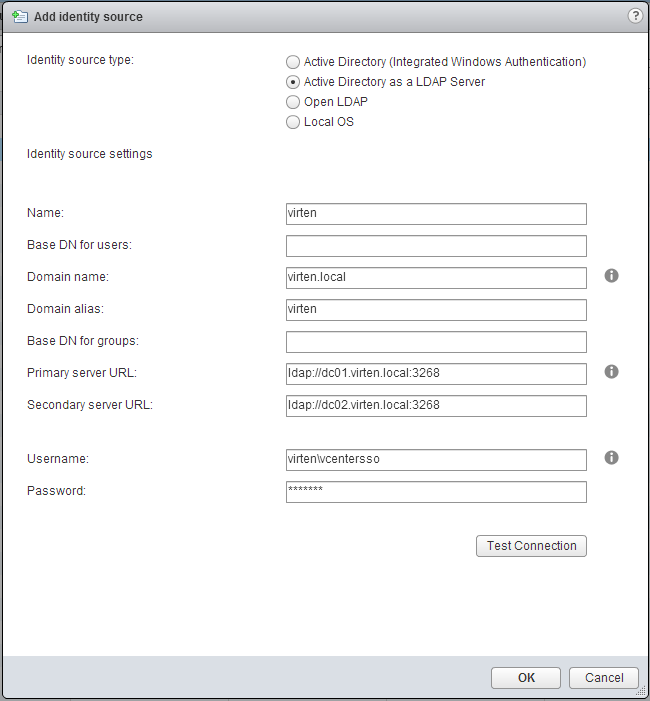Viewport: 650px width, 701px height.
Task: Focus the Domain alias field
Action: tap(436, 310)
